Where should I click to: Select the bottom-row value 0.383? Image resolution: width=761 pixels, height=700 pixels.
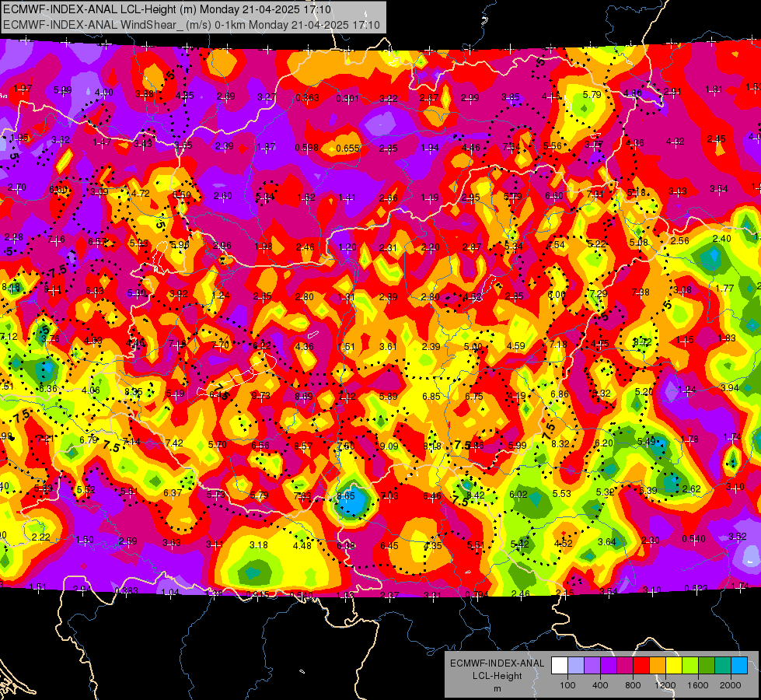click(126, 590)
